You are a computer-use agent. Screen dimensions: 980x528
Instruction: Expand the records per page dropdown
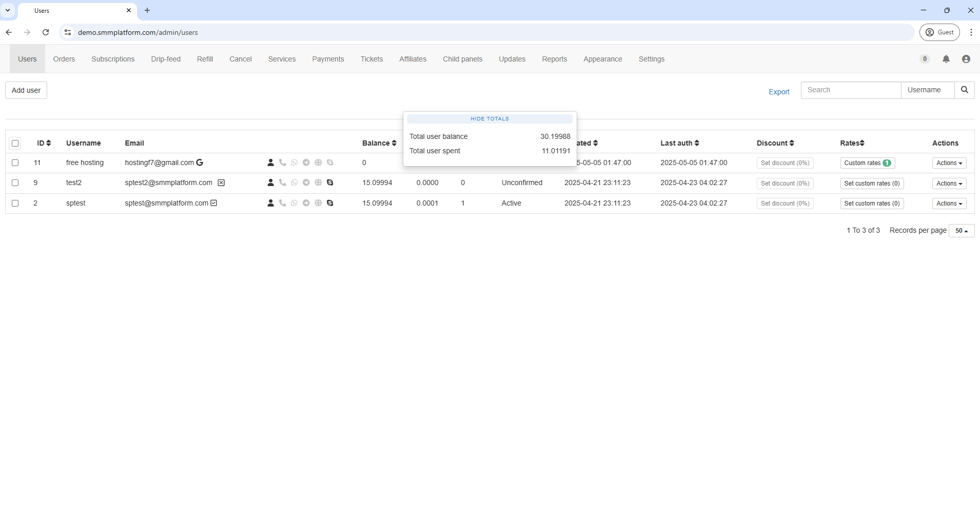click(961, 231)
